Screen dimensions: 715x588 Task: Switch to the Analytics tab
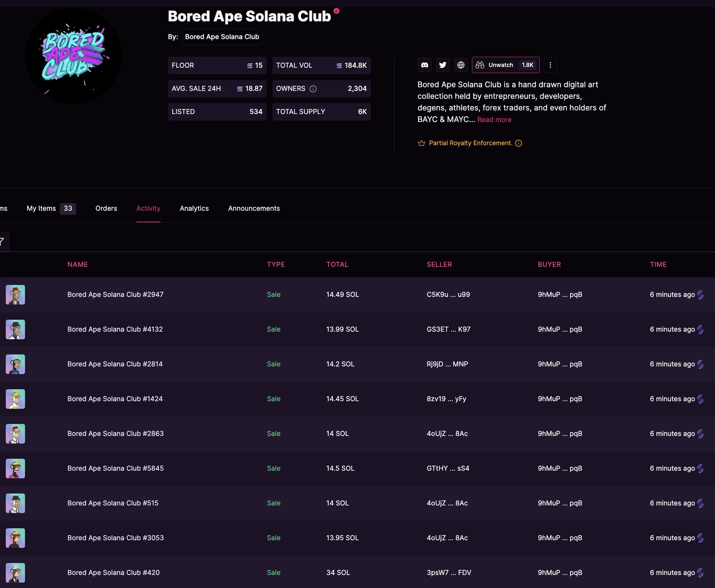pos(194,208)
